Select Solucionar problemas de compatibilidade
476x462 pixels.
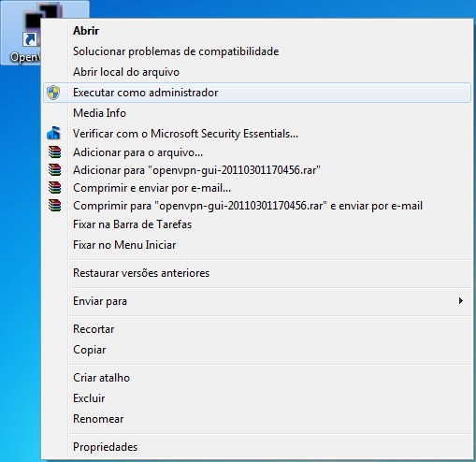point(257,51)
